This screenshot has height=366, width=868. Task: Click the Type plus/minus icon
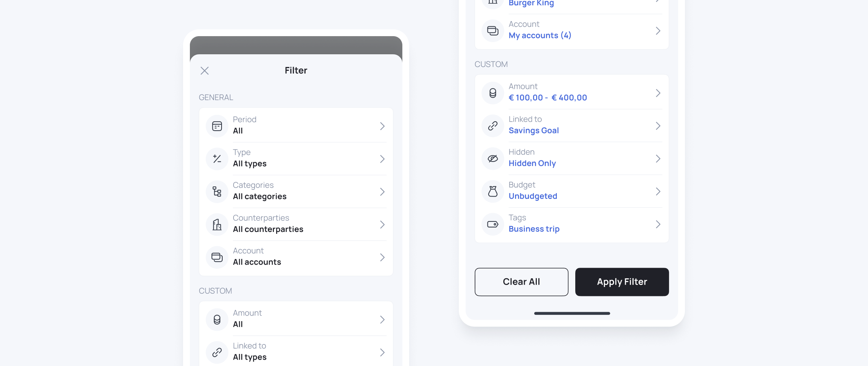pyautogui.click(x=217, y=159)
